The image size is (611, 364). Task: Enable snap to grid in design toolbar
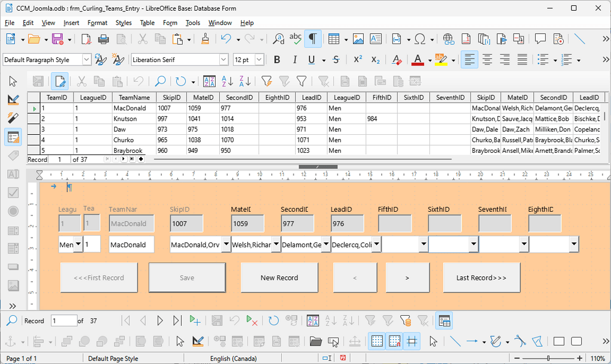[x=394, y=341]
